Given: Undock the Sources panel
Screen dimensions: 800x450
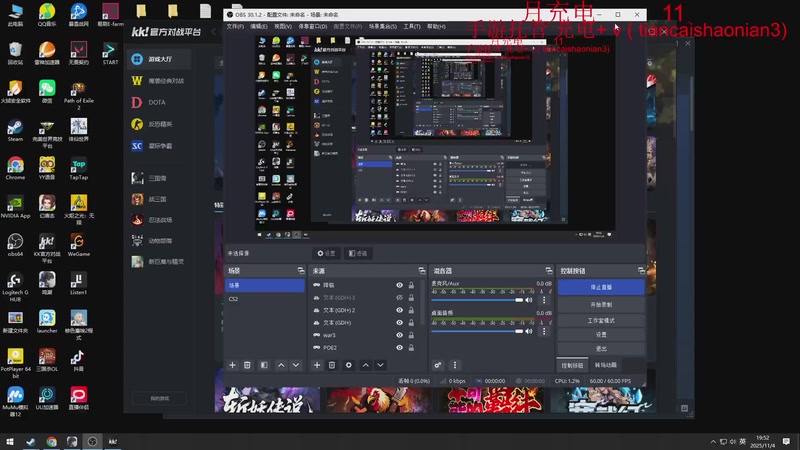Looking at the screenshot, I should [x=421, y=270].
